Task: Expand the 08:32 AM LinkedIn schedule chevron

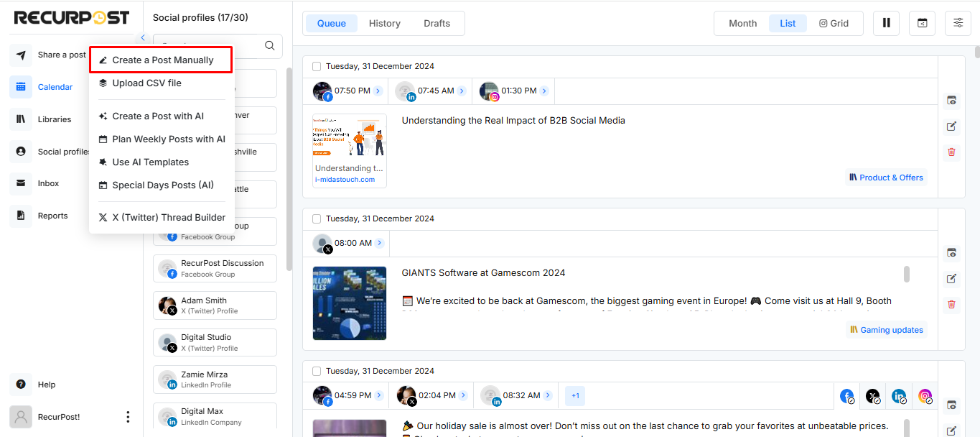Action: point(549,395)
